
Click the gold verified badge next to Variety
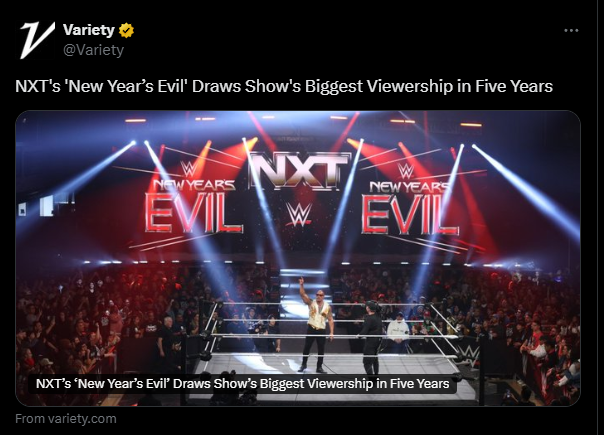tap(126, 30)
